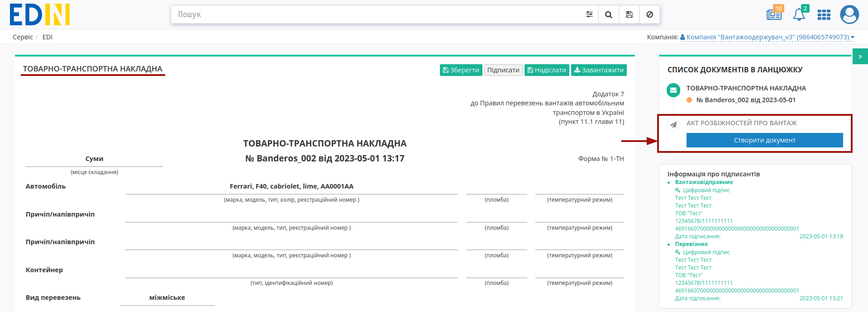This screenshot has width=868, height=312.
Task: Click the magnifier search icon
Action: [x=609, y=14]
